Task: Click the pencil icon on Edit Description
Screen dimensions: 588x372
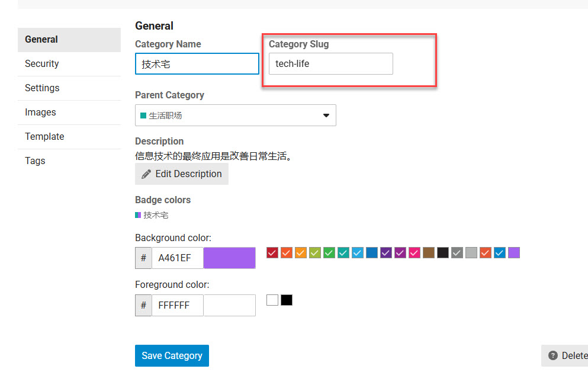Action: [x=146, y=174]
